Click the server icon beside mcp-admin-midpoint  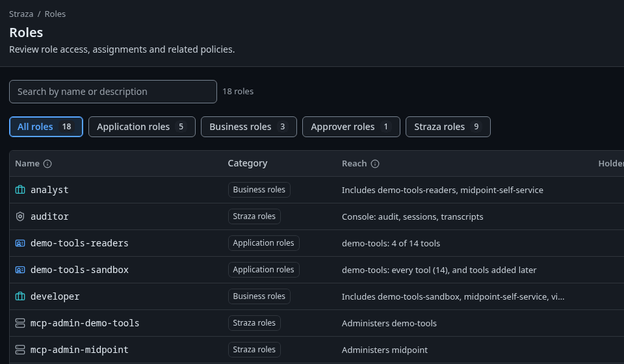(x=20, y=350)
